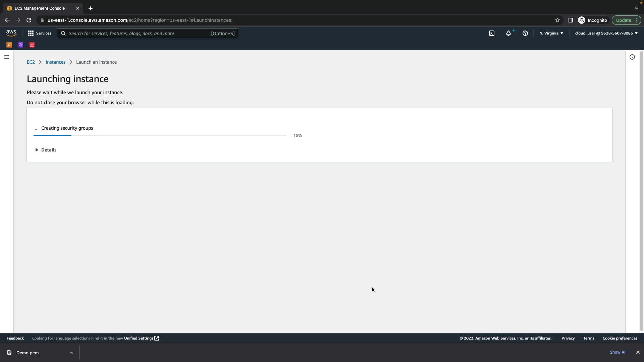Toggle the left navigation hamburger menu
The image size is (644, 362).
(6, 57)
